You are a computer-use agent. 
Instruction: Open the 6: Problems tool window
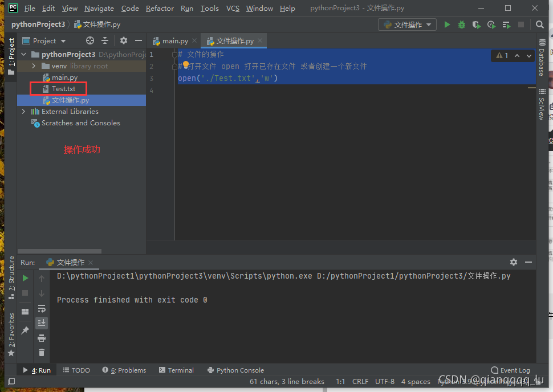(124, 370)
